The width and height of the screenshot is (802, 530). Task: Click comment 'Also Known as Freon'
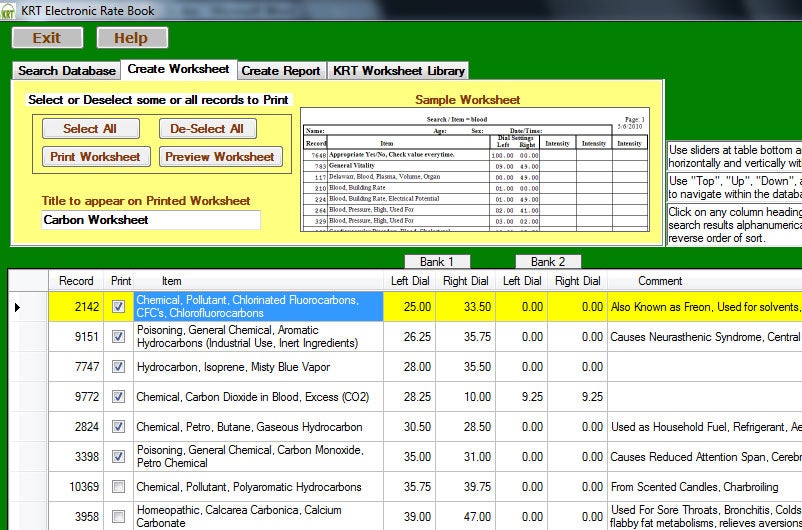(705, 306)
